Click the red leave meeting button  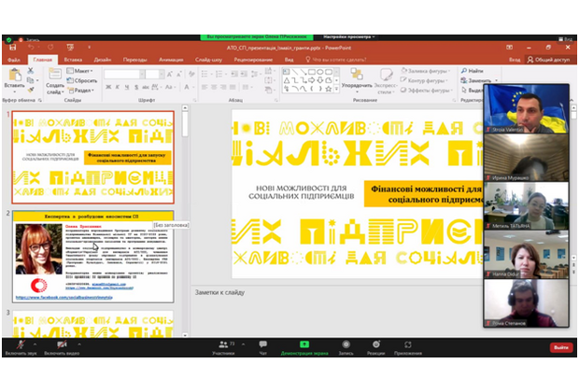coord(559,347)
